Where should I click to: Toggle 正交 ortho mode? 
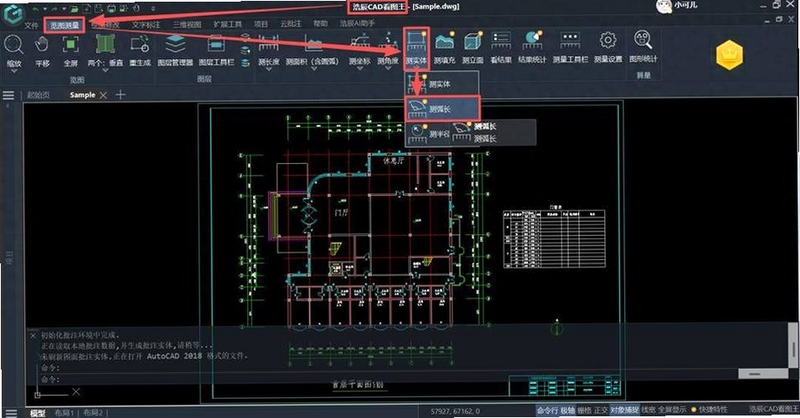pos(601,410)
